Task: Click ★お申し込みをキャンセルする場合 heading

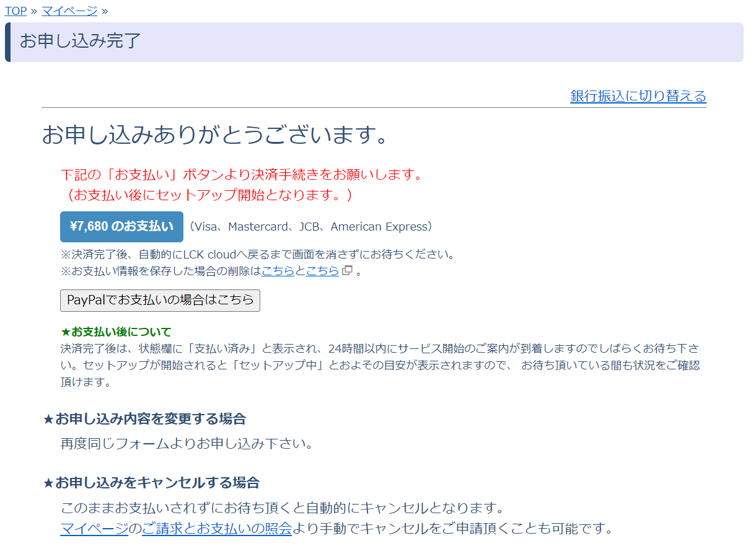Action: [x=151, y=482]
